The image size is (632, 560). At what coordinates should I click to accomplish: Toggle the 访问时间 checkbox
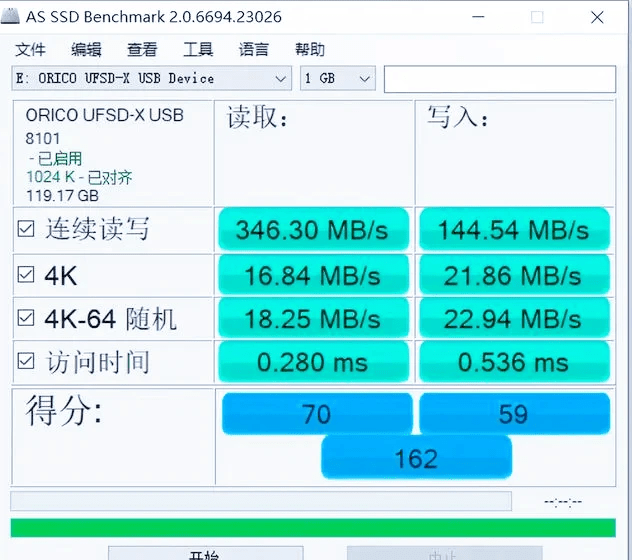[x=26, y=361]
